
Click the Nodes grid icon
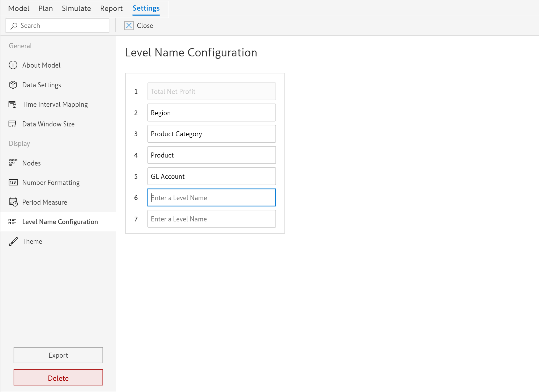(13, 163)
